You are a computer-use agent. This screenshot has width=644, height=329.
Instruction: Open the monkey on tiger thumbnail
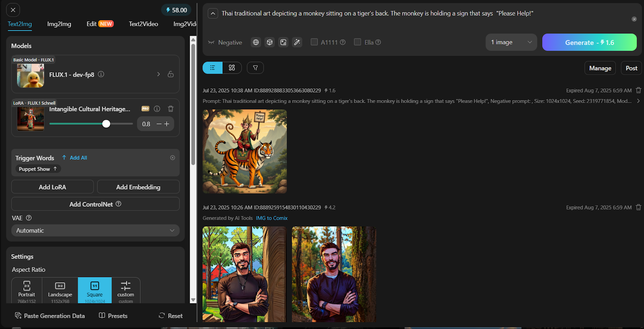[245, 151]
